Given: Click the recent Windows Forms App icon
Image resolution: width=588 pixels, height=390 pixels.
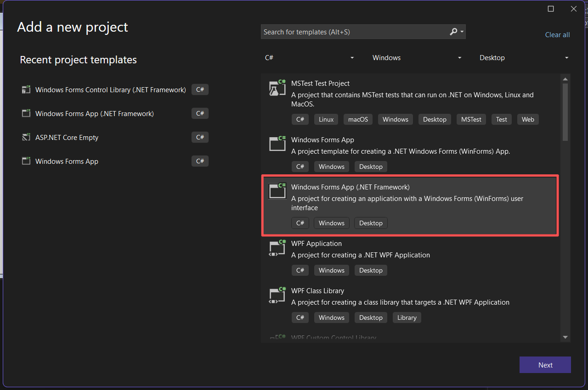Looking at the screenshot, I should [x=26, y=161].
